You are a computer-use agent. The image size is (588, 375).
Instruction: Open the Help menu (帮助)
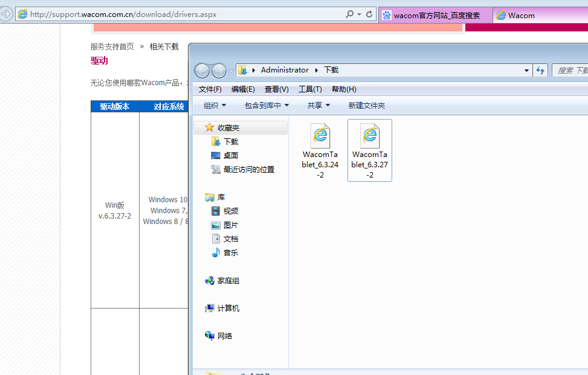click(344, 89)
